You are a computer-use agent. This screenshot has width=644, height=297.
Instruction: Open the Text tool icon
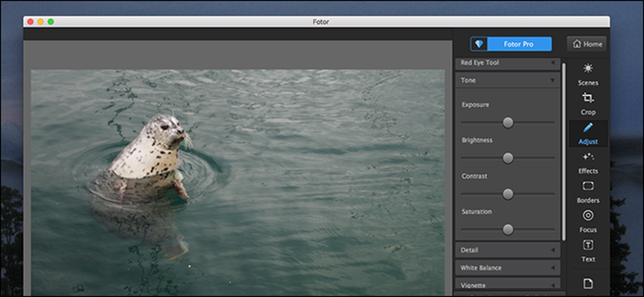(x=588, y=245)
